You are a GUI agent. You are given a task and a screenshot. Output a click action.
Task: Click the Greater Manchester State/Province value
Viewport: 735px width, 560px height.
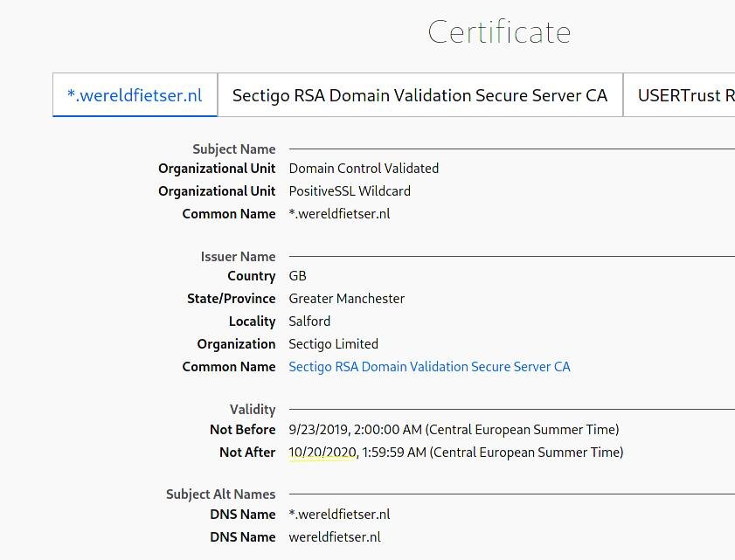[346, 299]
